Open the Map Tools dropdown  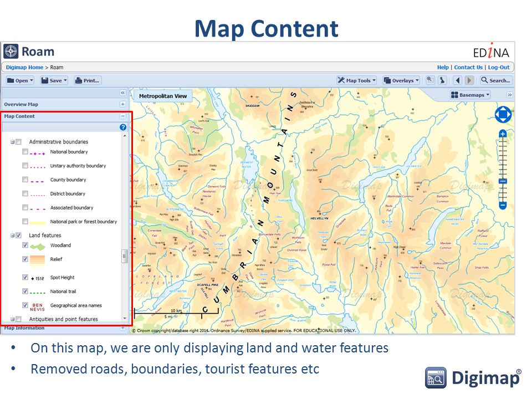tap(356, 80)
